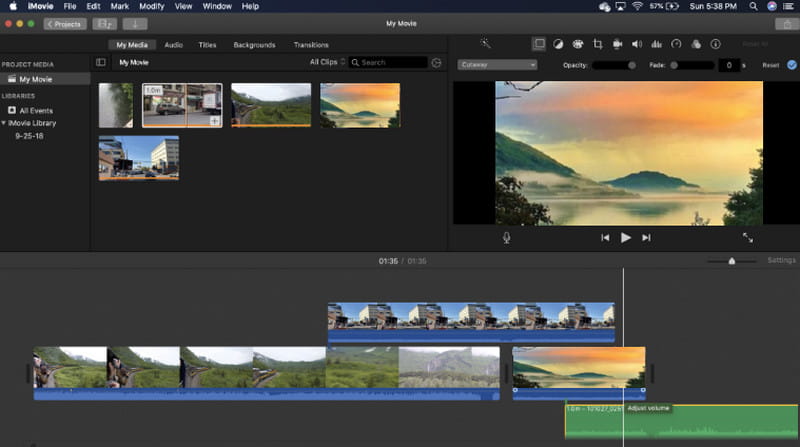Skip to previous clip

coord(605,238)
